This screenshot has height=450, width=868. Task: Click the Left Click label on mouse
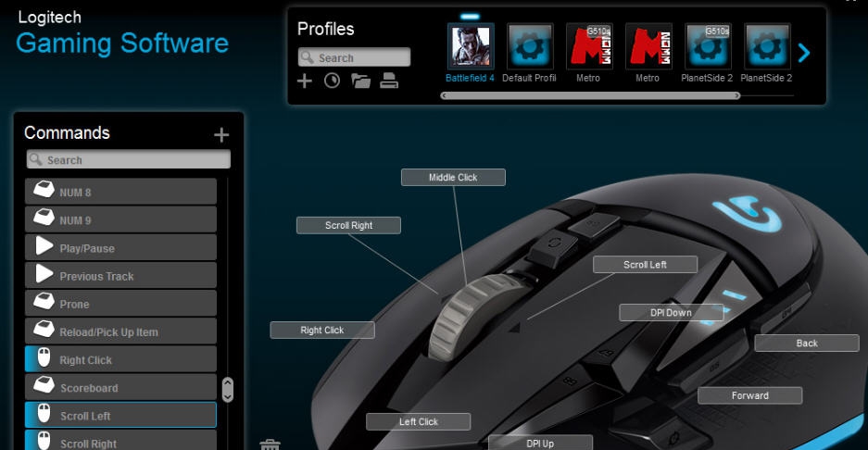click(419, 422)
